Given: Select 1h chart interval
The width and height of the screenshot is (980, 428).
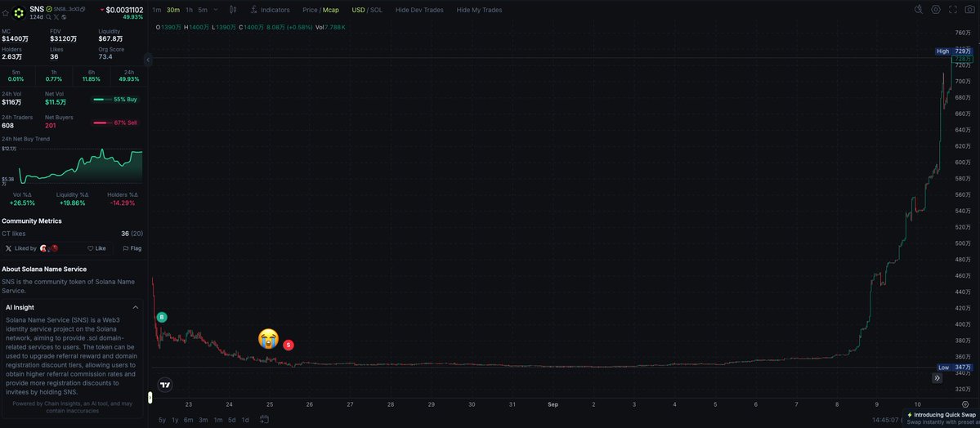Looking at the screenshot, I should [x=189, y=9].
